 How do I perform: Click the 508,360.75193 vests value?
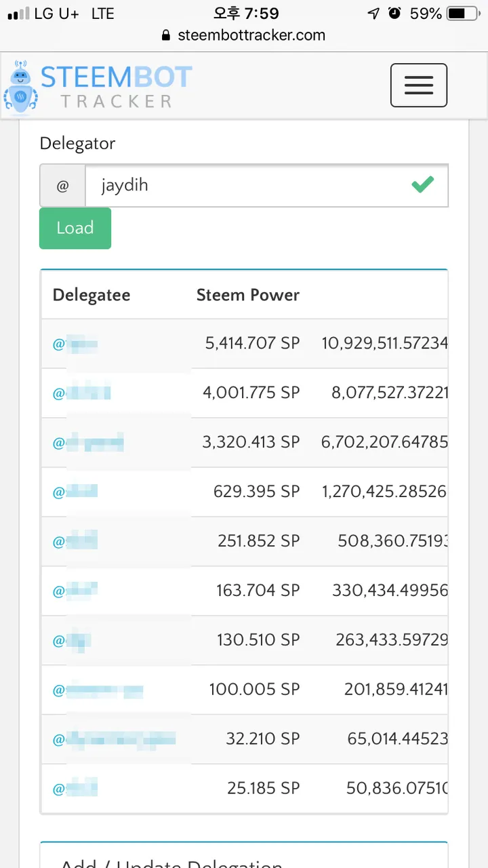[392, 541]
